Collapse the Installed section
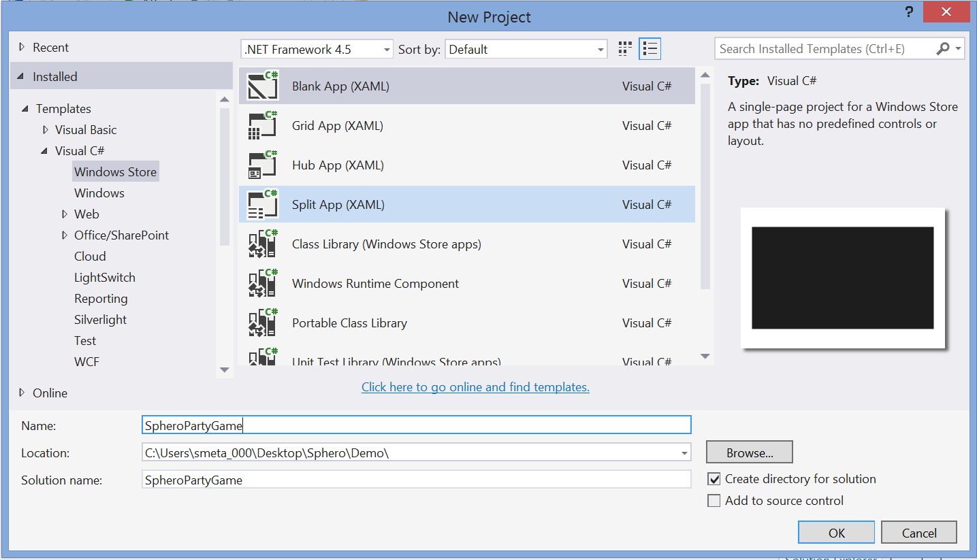This screenshot has height=560, width=977. point(19,77)
